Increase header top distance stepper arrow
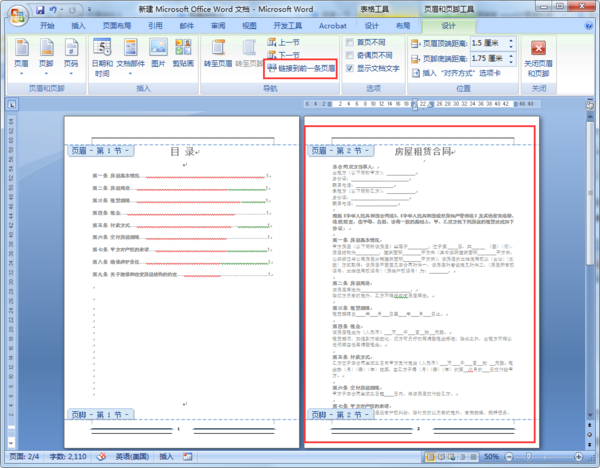 [511, 40]
